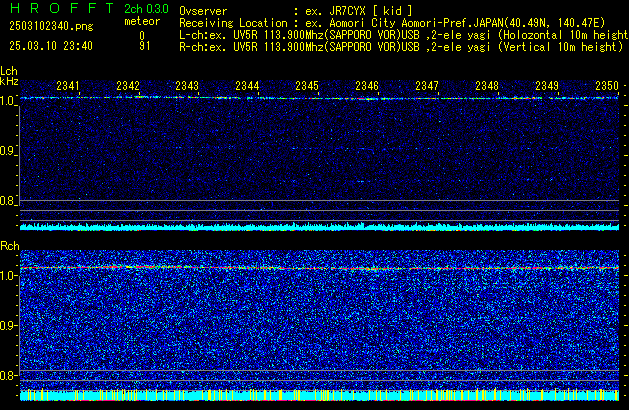629x410 pixels.
Task: Click the 1.0 frequency label on Rch
Action: tap(8, 276)
